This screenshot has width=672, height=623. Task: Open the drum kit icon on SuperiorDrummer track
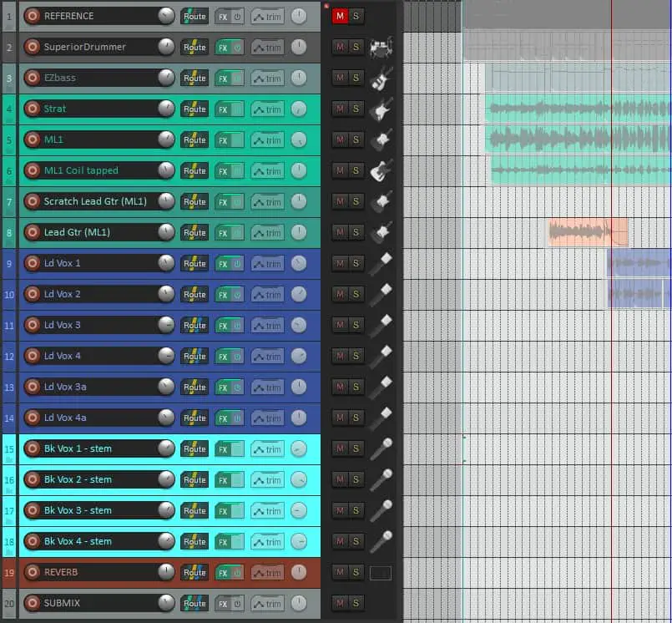tap(381, 47)
